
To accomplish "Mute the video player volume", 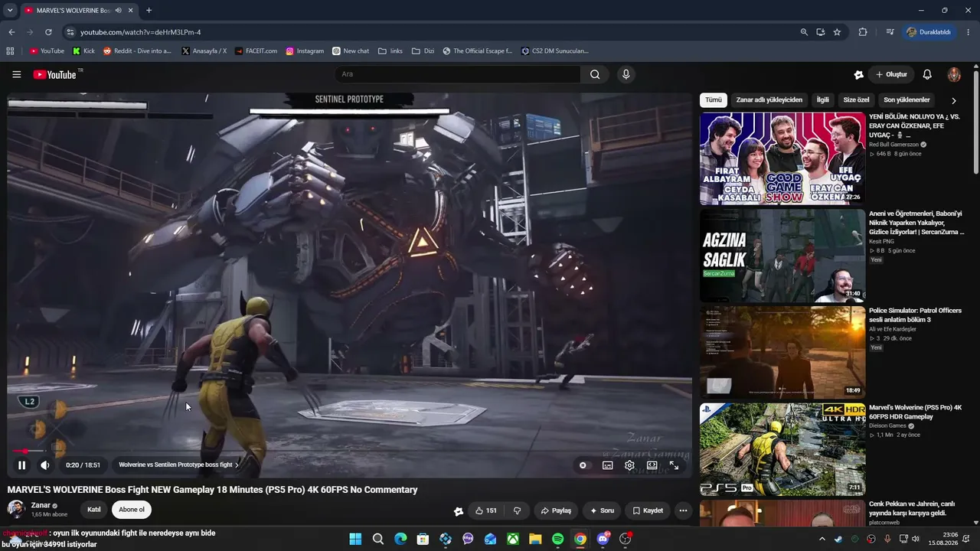I will [45, 465].
